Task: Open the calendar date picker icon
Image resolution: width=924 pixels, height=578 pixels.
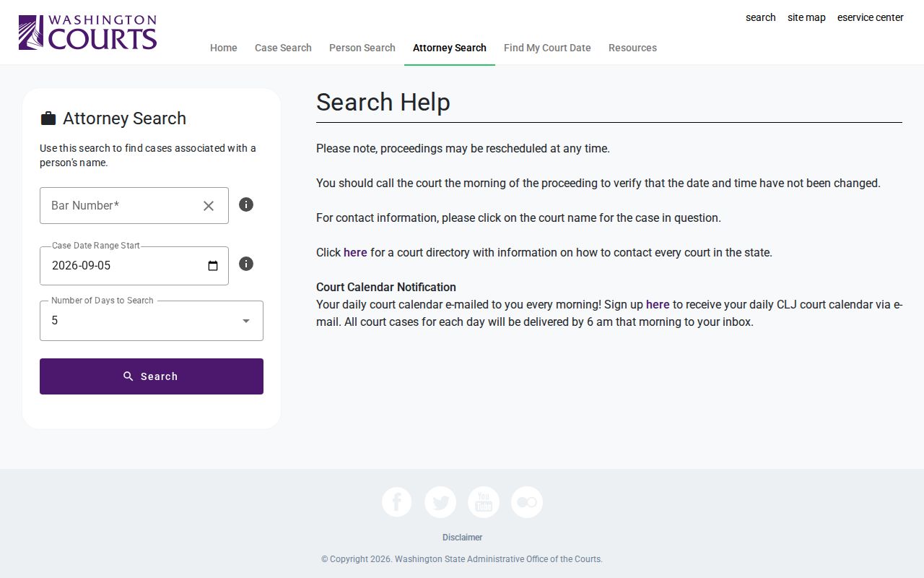Action: click(x=213, y=266)
